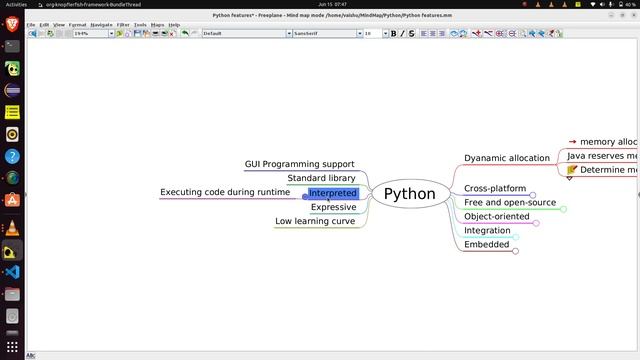Expand the Object-oriented fold circle

(x=536, y=223)
